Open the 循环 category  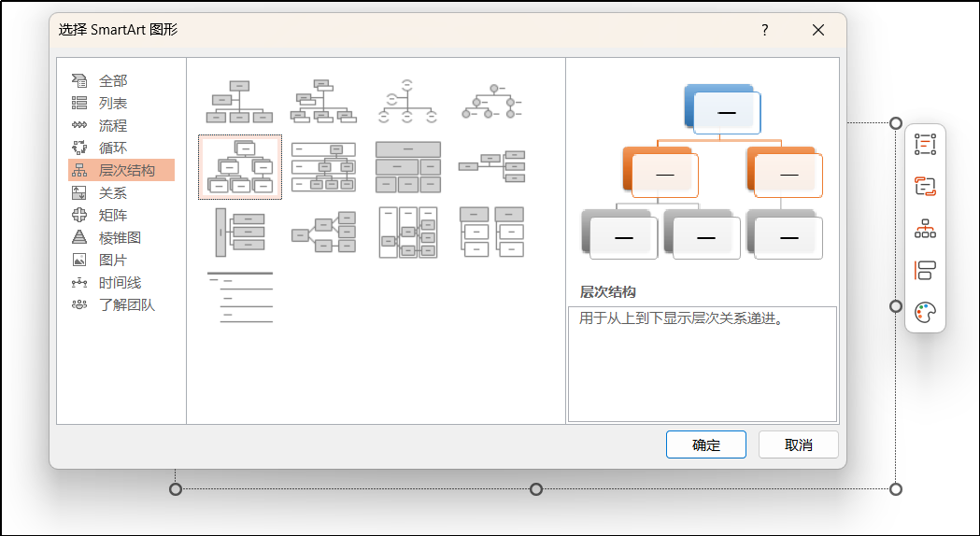pos(121,148)
